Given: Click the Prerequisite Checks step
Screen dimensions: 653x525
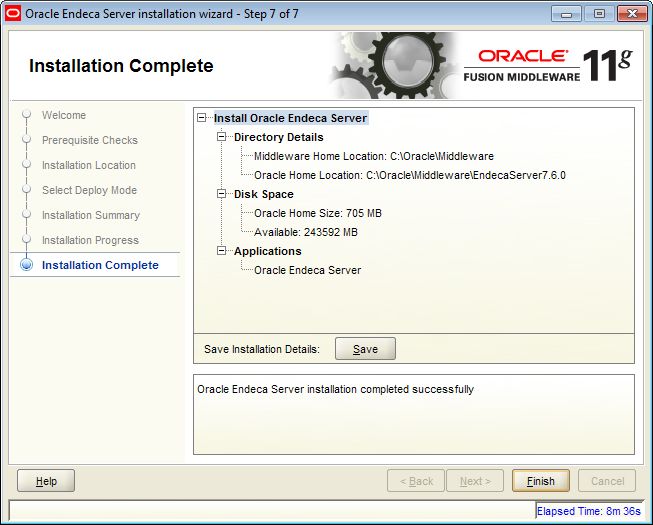Looking at the screenshot, I should click(90, 140).
